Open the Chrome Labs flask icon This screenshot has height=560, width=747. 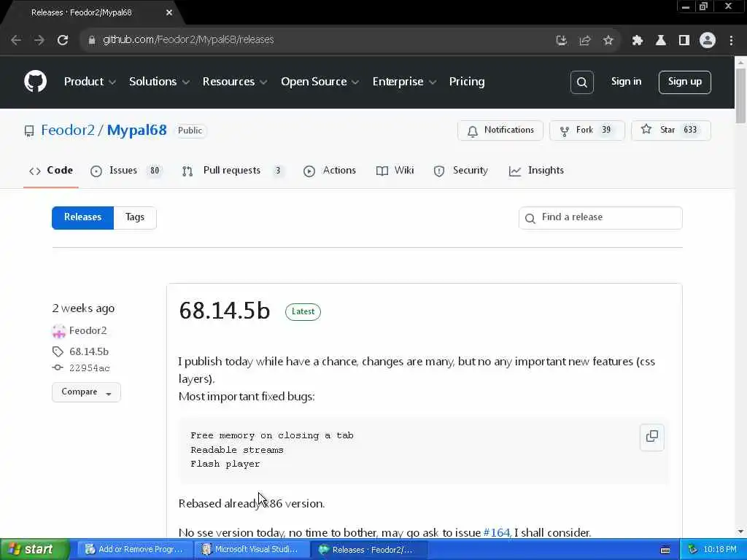[661, 41]
